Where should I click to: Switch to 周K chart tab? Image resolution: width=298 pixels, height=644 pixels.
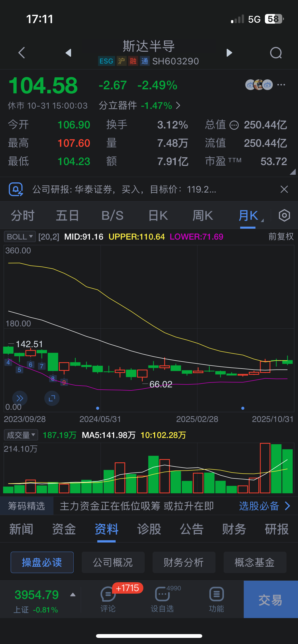[x=203, y=216]
